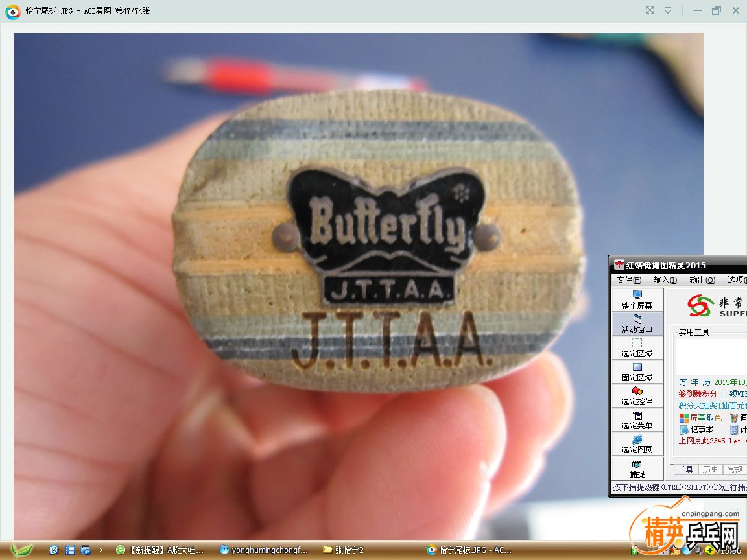Select the 整个屏幕 capture mode

[x=637, y=299]
